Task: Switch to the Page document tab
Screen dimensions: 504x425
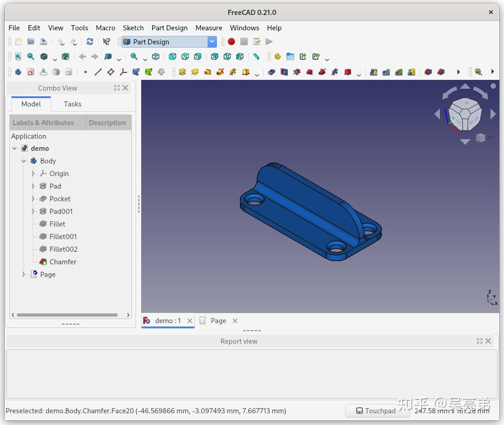Action: [218, 321]
